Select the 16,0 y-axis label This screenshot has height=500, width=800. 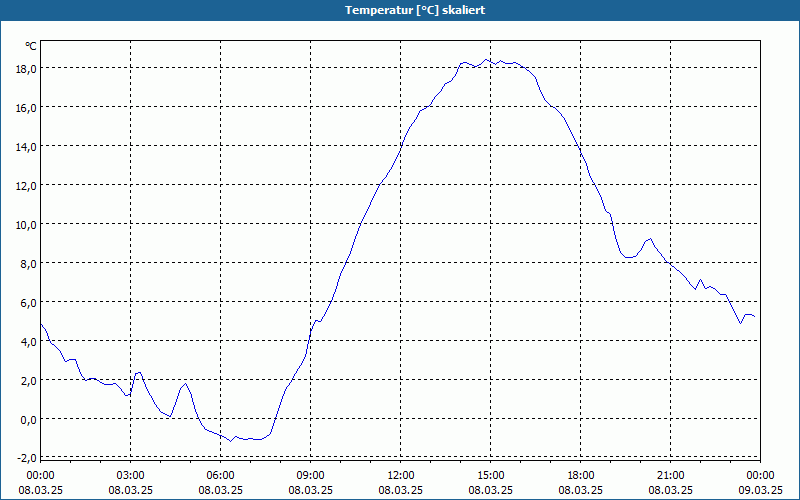26,108
